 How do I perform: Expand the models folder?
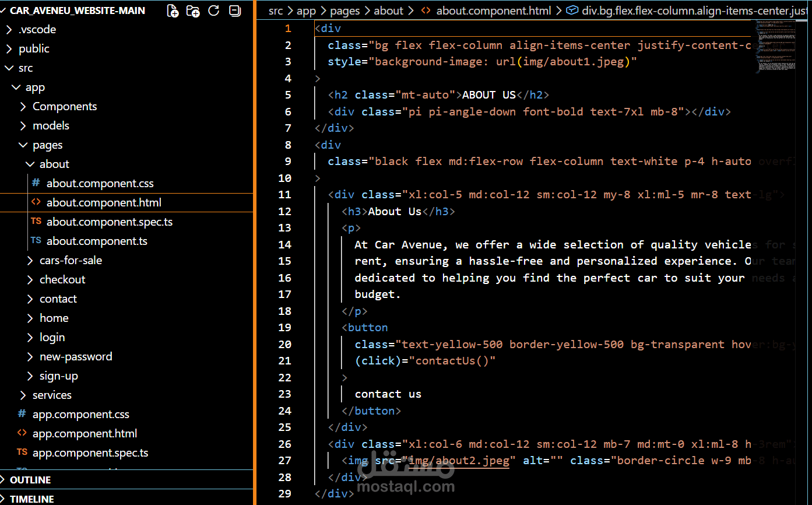pos(51,125)
